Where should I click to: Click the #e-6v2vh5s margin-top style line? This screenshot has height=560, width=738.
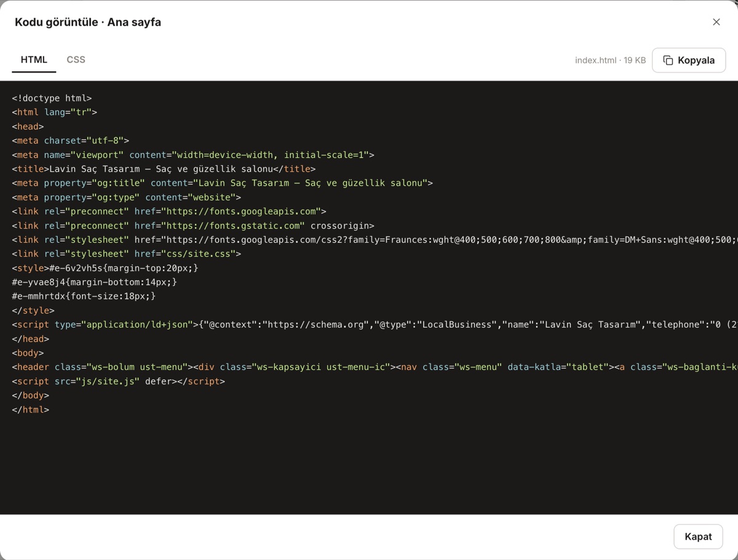click(x=105, y=268)
